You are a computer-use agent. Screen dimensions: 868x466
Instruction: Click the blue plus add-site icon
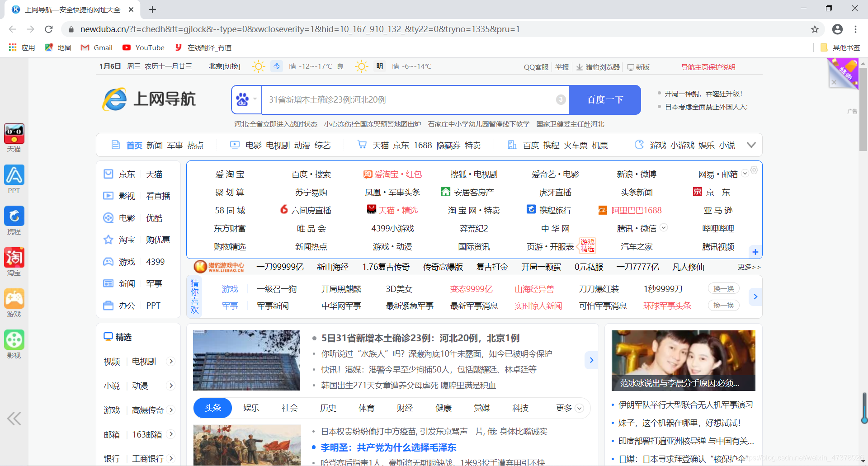pyautogui.click(x=755, y=252)
